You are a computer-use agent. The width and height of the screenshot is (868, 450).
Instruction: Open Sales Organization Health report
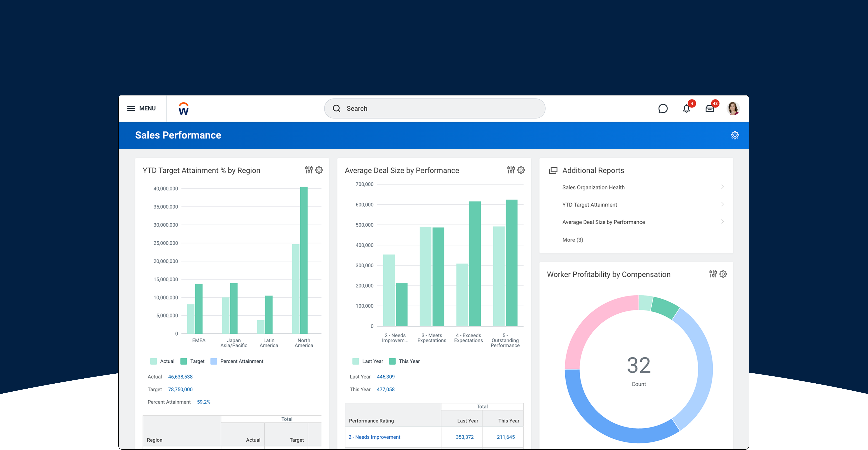click(593, 187)
